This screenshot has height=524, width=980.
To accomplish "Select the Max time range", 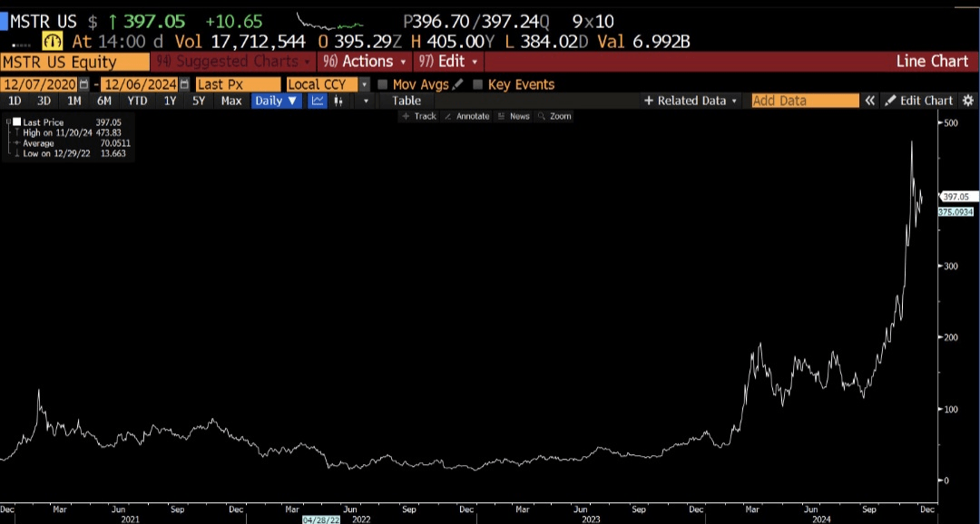I will [x=231, y=101].
